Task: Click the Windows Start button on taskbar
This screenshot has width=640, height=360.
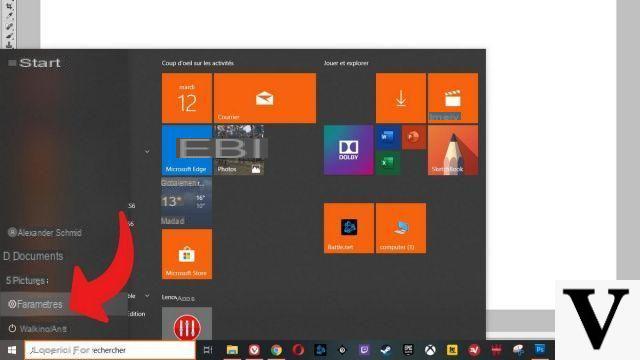Action: [12, 350]
